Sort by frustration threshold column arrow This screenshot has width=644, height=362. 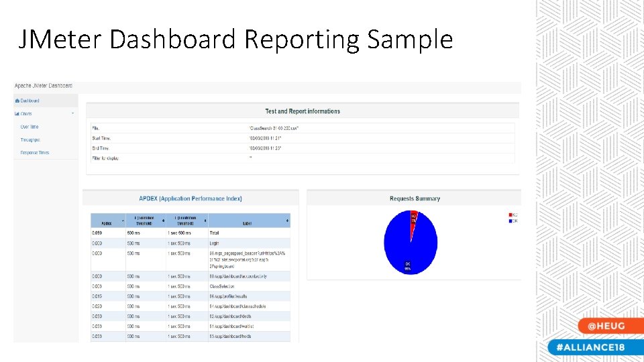coord(205,221)
